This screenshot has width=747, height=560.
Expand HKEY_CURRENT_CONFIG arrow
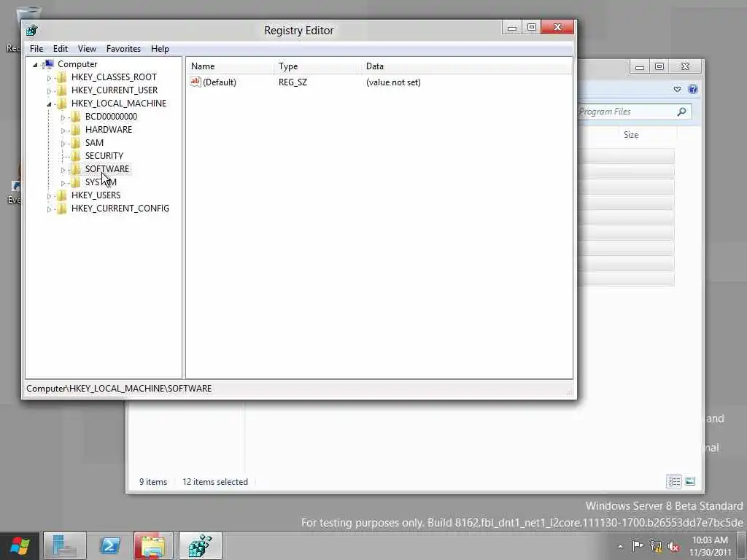point(49,209)
